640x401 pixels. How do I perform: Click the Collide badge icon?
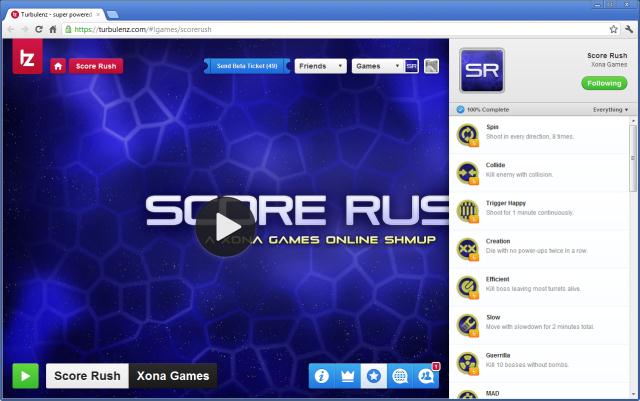pos(468,173)
